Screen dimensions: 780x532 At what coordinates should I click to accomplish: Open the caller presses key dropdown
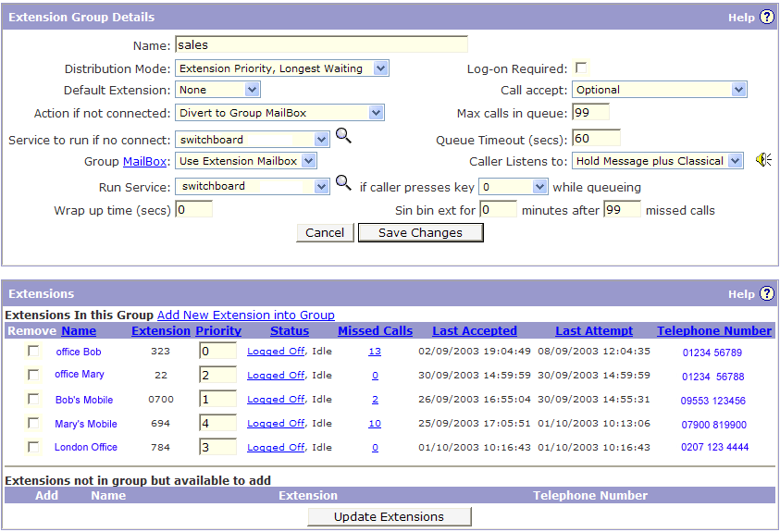(514, 187)
